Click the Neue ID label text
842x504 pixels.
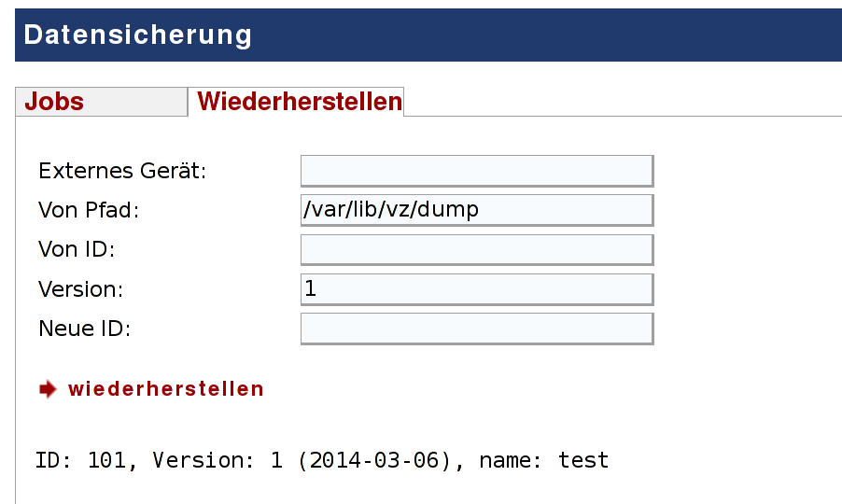[85, 329]
